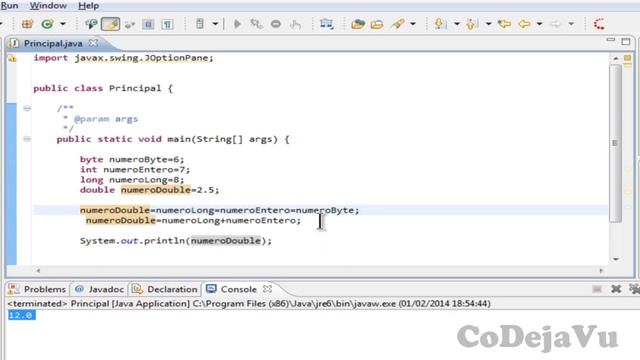Click the numeroDouble=2.5 declaration line
This screenshot has height=360, width=640.
pos(149,190)
